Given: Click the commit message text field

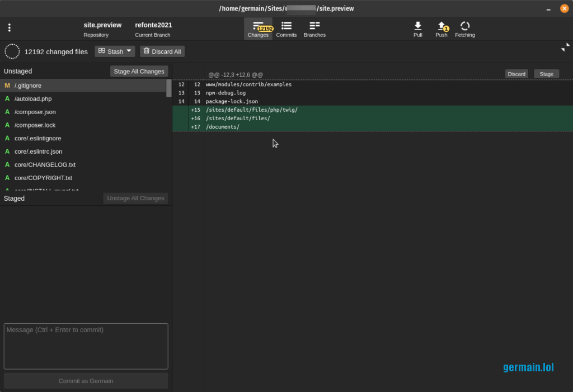Looking at the screenshot, I should click(x=86, y=346).
